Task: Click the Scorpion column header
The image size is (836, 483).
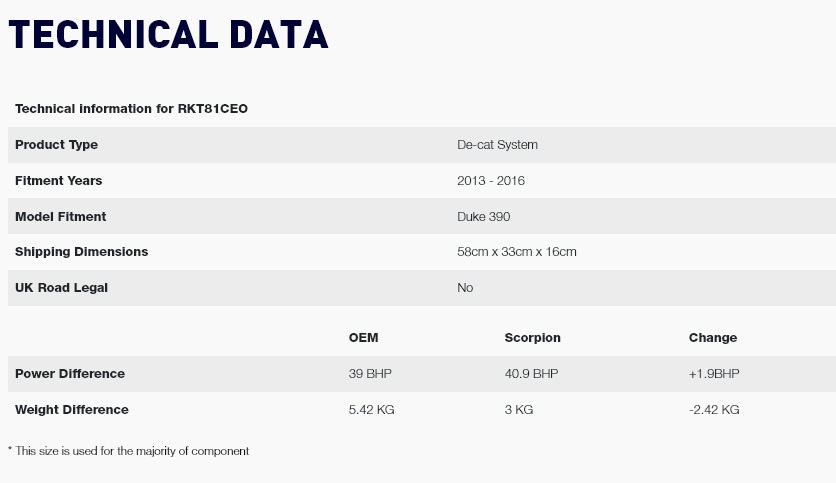Action: 533,338
